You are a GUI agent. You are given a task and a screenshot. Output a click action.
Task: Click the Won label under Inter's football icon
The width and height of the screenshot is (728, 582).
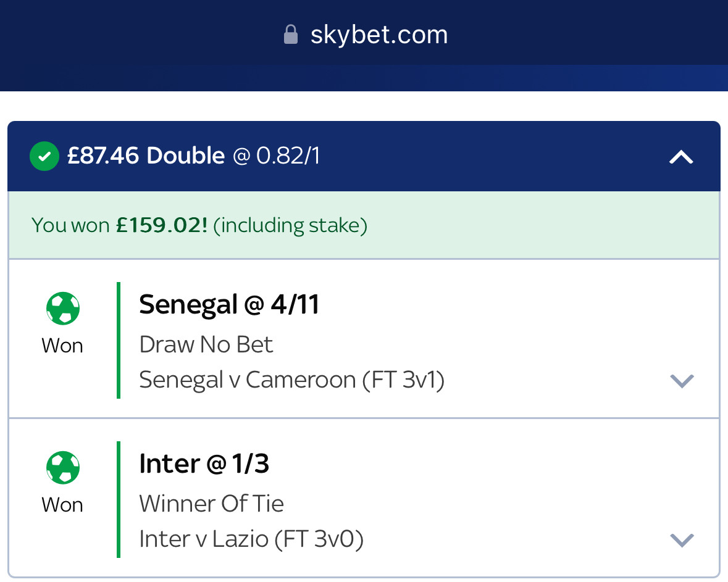(x=62, y=505)
